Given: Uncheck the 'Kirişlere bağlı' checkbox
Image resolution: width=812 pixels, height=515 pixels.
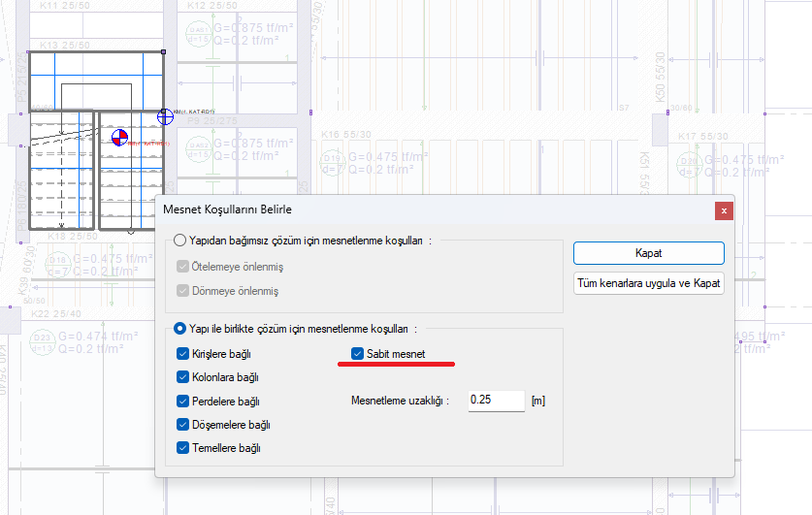Looking at the screenshot, I should 184,354.
